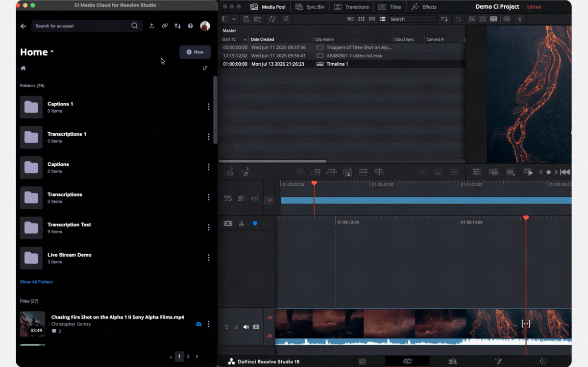Screen dimensions: 588x367
Task: Switch to the Transitions tab
Action: point(351,7)
